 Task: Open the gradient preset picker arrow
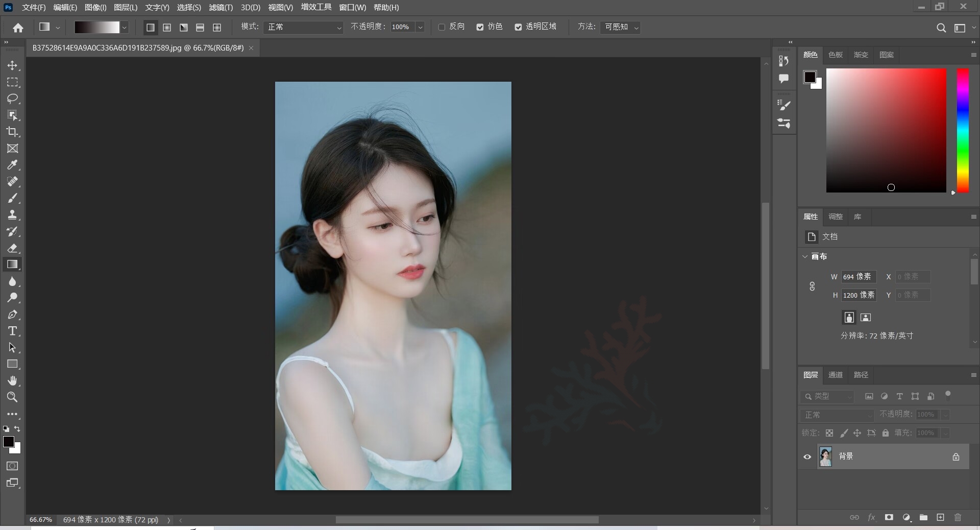(x=124, y=28)
